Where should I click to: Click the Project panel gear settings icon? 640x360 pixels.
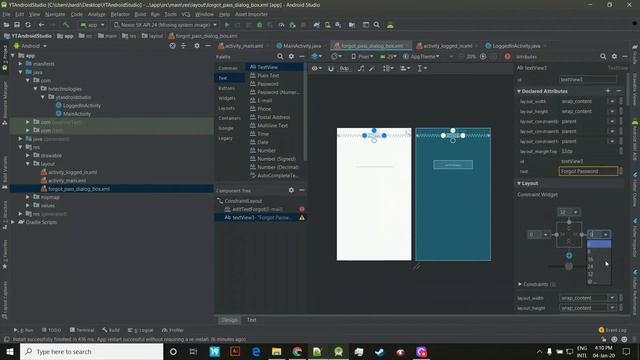click(197, 46)
